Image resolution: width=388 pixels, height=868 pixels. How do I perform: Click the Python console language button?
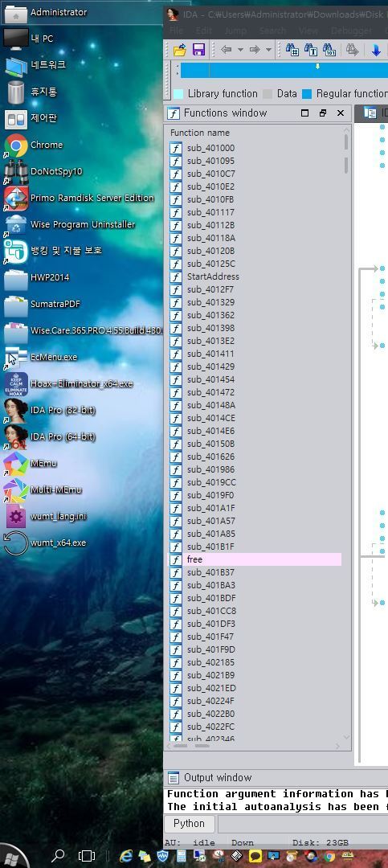(x=190, y=824)
